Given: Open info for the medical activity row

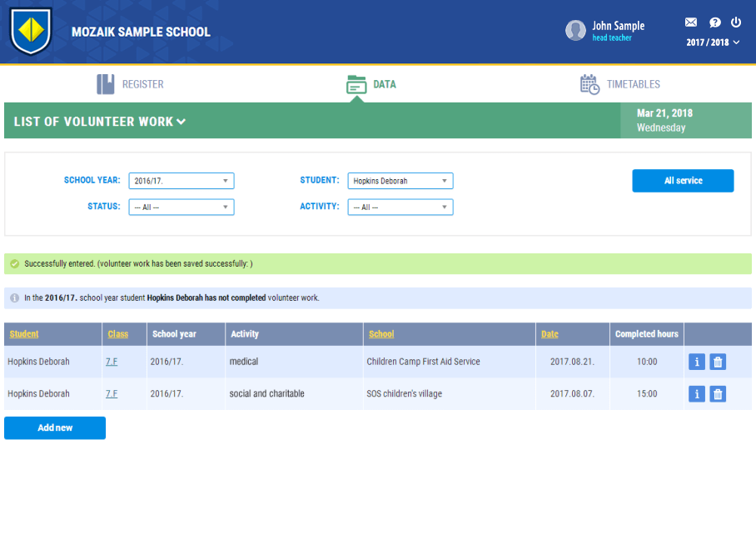Looking at the screenshot, I should tap(697, 362).
